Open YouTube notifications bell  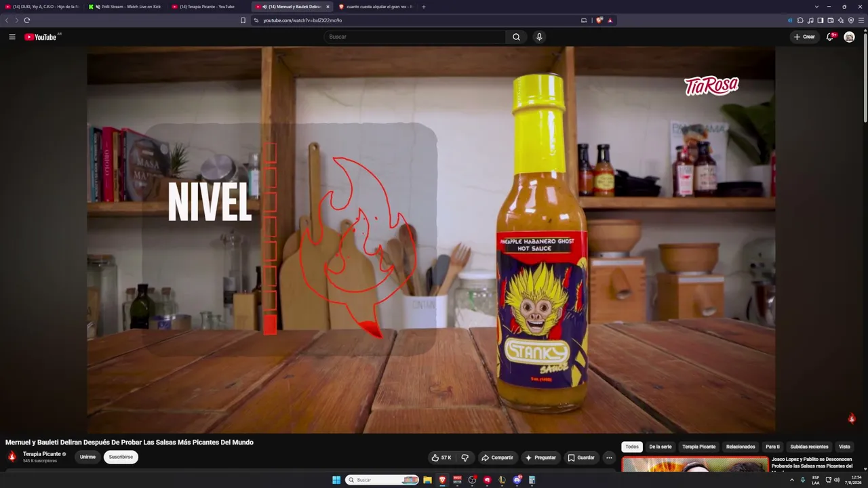pyautogui.click(x=829, y=37)
